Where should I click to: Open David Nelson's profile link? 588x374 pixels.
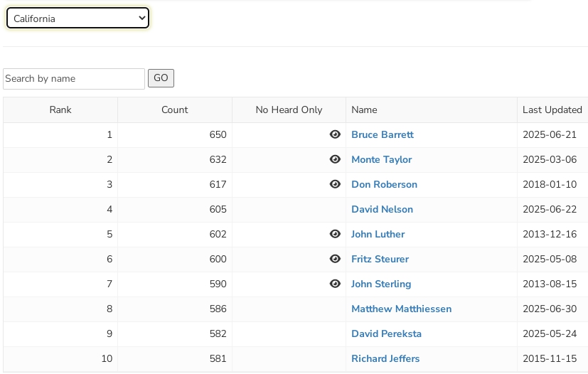coord(382,209)
